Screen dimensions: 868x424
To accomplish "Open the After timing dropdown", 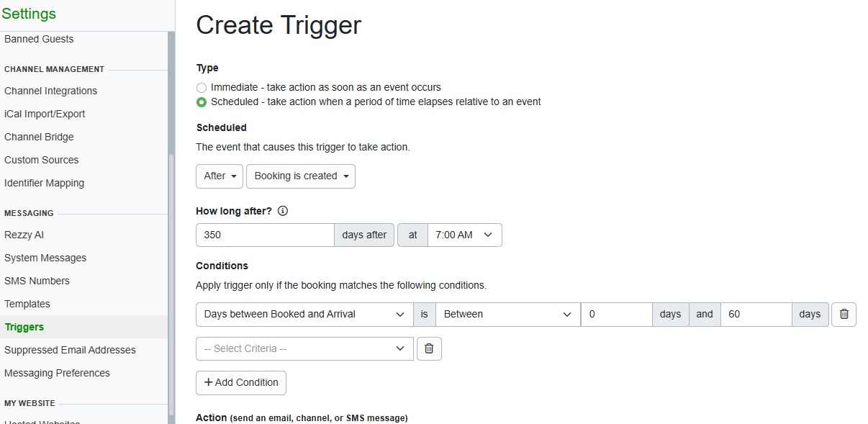I will pyautogui.click(x=220, y=176).
